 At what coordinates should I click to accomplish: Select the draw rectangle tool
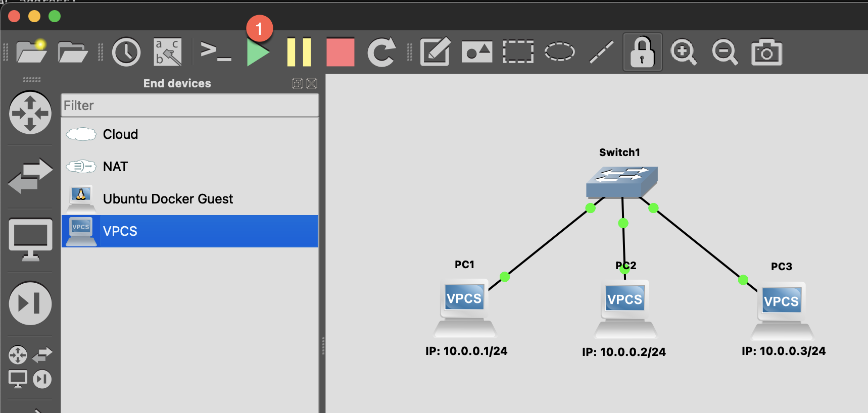pos(518,52)
